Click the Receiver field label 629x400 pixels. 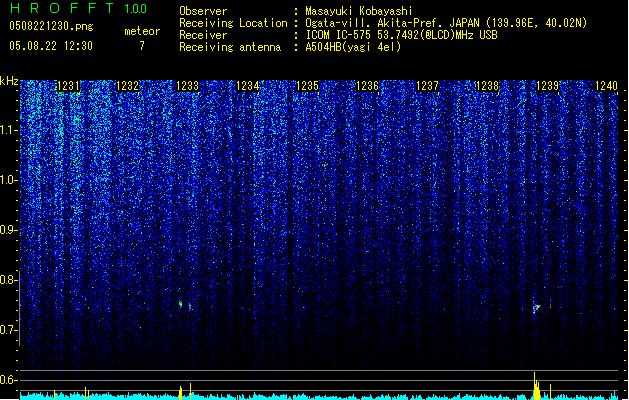203,35
